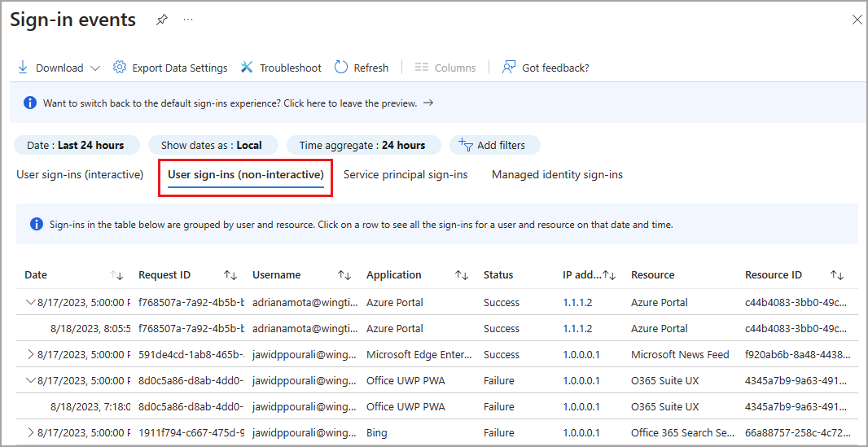Click the Got feedback icon

(509, 68)
